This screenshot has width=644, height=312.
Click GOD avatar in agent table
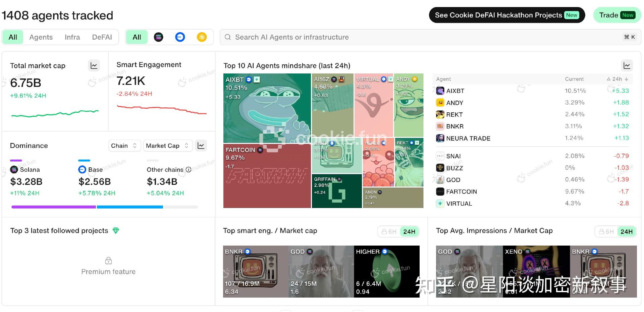[x=440, y=180]
